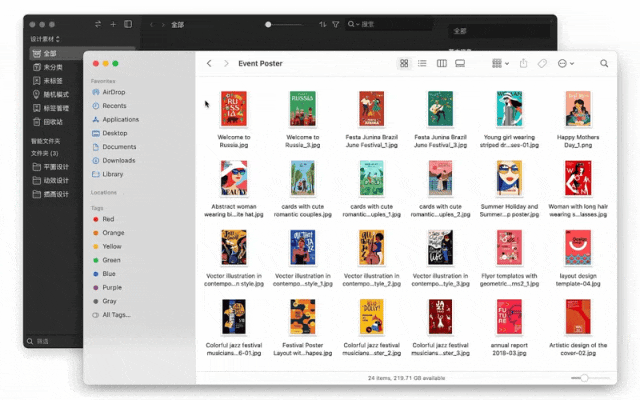Adjust the Finder icon size slider
The image size is (640, 400).
tap(584, 378)
